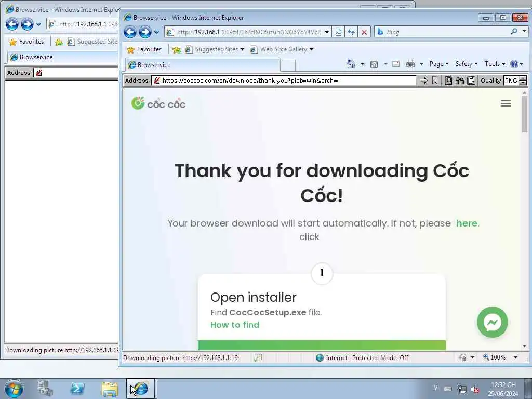The height and width of the screenshot is (399, 532).
Task: Open Windows Explorer folder in taskbar
Action: (109, 389)
